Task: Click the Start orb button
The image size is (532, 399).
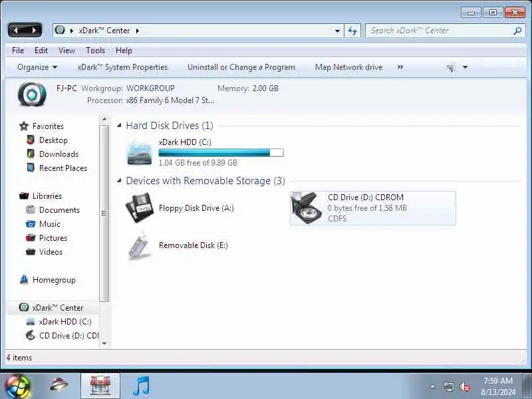Action: (x=17, y=386)
